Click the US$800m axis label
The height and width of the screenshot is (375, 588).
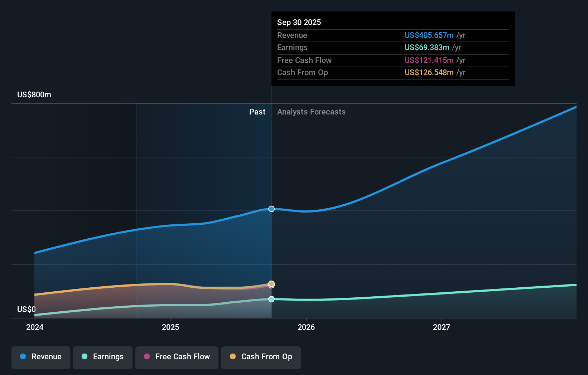[x=34, y=94]
